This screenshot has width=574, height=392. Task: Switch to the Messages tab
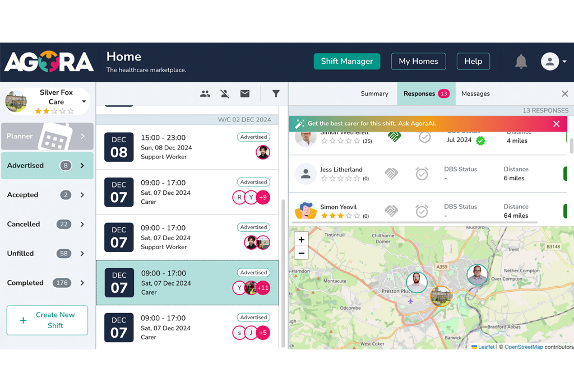coord(475,94)
